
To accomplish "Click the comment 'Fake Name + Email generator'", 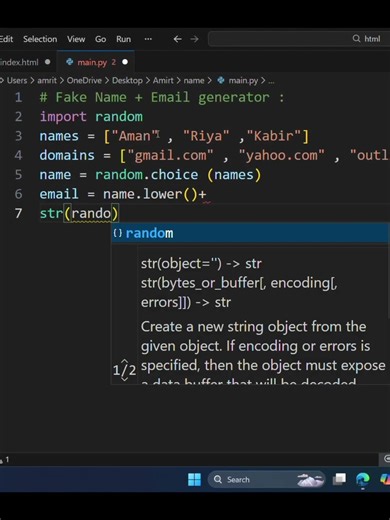I will pyautogui.click(x=162, y=97).
